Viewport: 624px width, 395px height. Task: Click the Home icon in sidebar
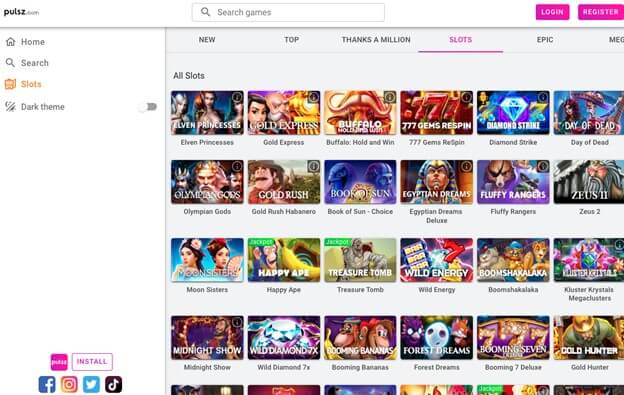[11, 41]
